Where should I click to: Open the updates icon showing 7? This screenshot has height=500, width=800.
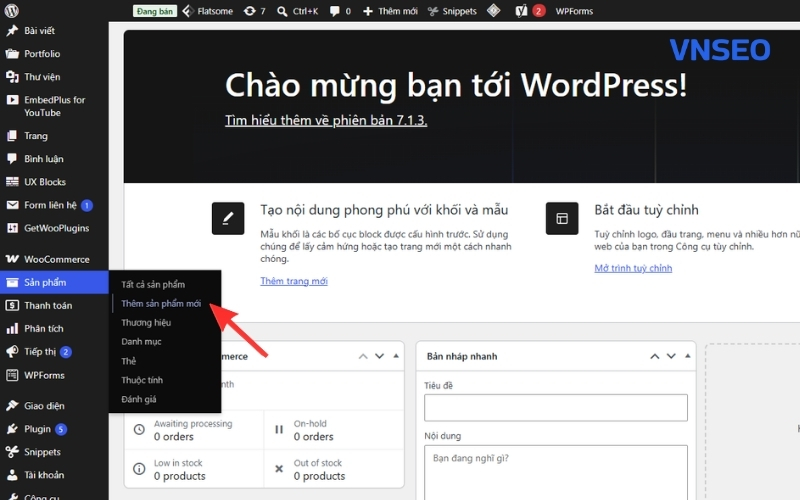[x=255, y=11]
